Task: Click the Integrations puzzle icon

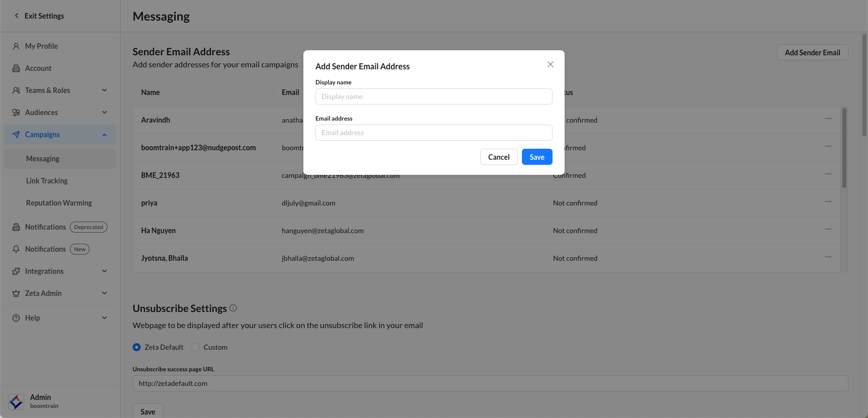Action: pyautogui.click(x=16, y=271)
